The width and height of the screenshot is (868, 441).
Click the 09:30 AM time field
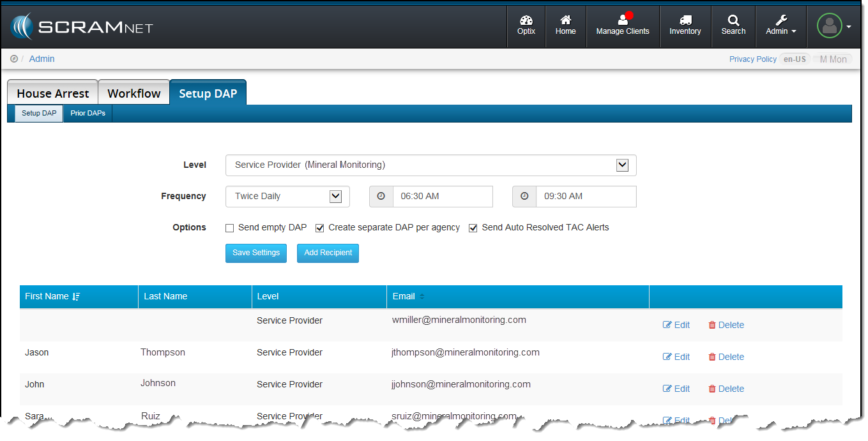pos(585,197)
